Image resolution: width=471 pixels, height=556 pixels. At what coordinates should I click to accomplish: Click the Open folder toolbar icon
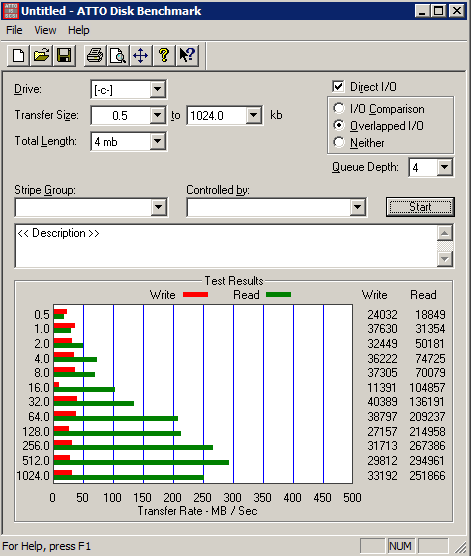tap(41, 56)
